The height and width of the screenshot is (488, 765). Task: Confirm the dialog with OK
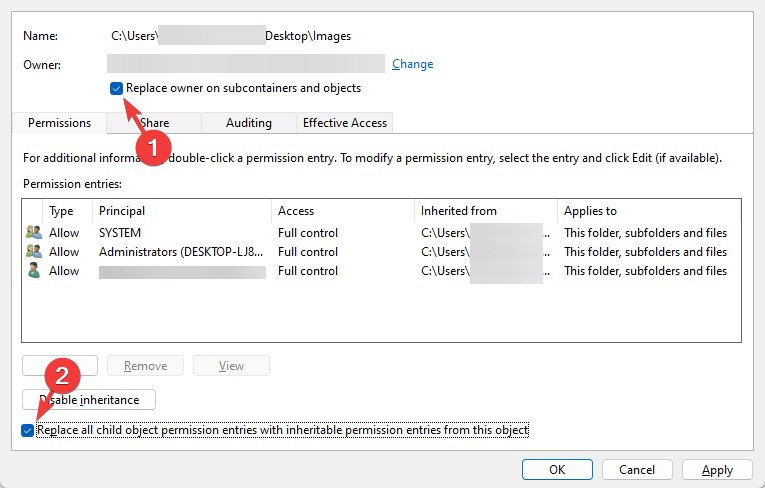click(x=557, y=469)
